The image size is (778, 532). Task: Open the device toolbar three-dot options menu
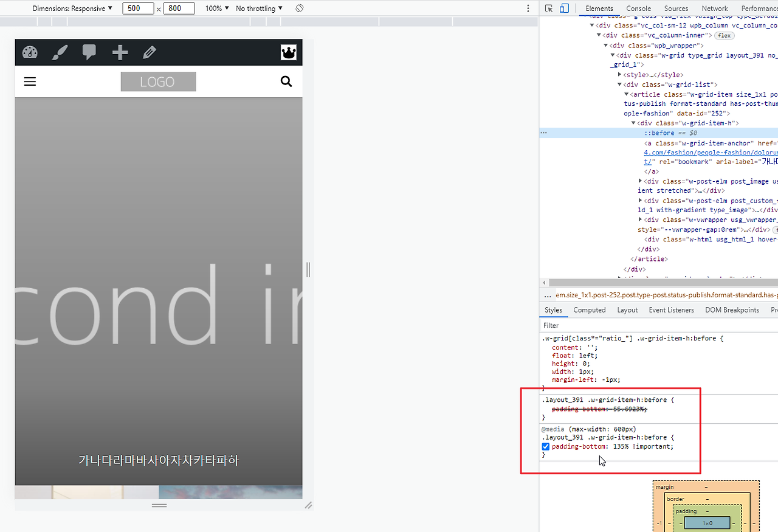click(528, 9)
